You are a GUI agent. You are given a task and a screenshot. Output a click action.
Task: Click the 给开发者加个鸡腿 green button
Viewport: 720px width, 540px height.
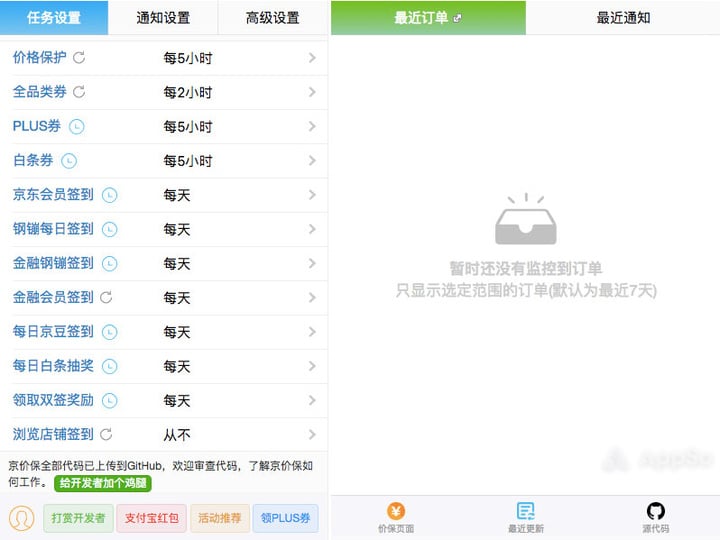103,483
